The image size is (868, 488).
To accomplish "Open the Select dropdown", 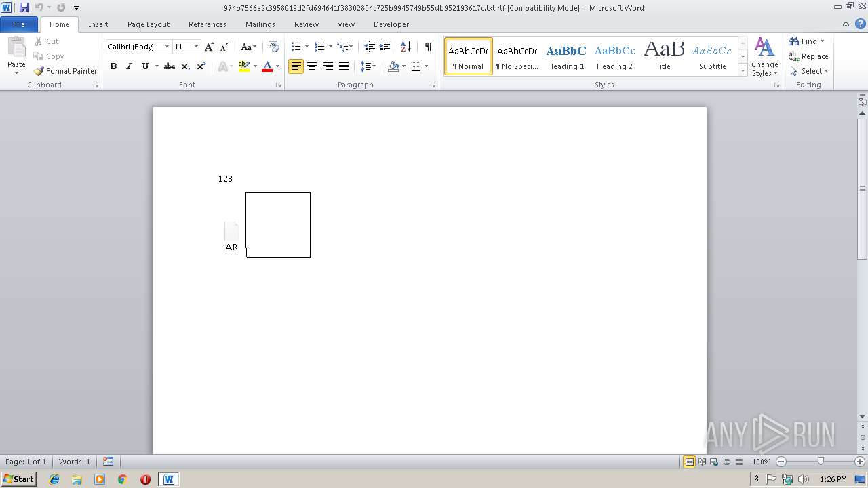I will point(809,71).
